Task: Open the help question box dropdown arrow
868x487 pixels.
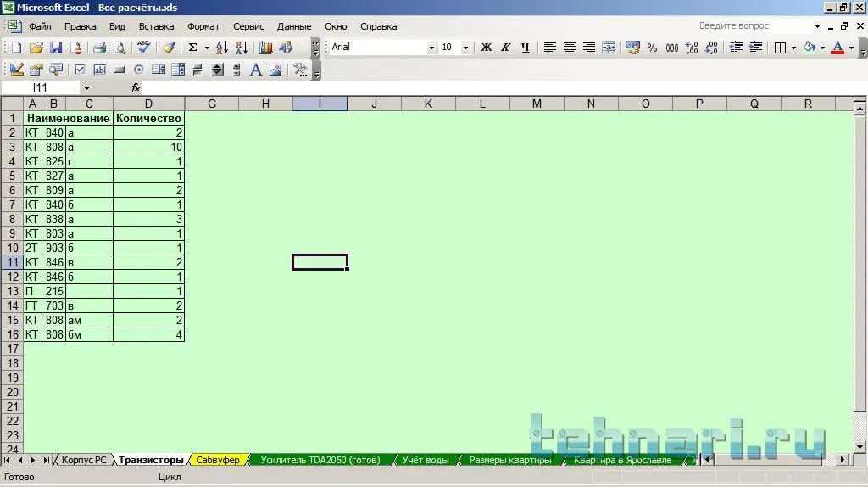Action: tap(817, 26)
